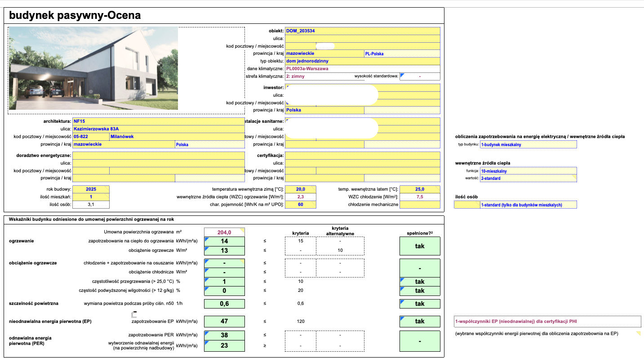Click the zapotrzebowanie EP result cell 47
The height and width of the screenshot is (358, 644).
coord(224,322)
